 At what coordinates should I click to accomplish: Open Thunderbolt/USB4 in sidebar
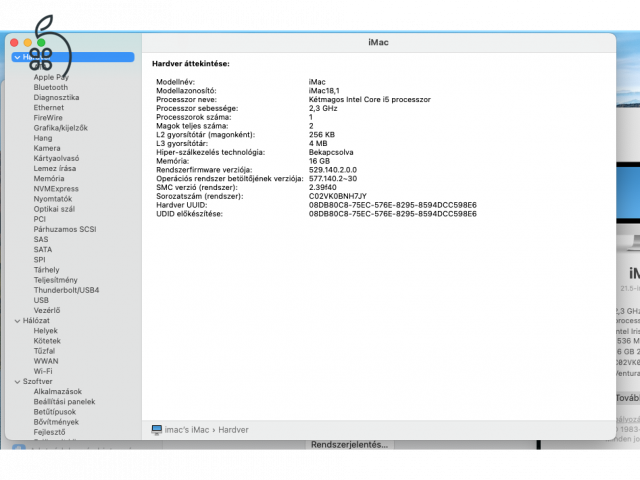click(x=67, y=290)
